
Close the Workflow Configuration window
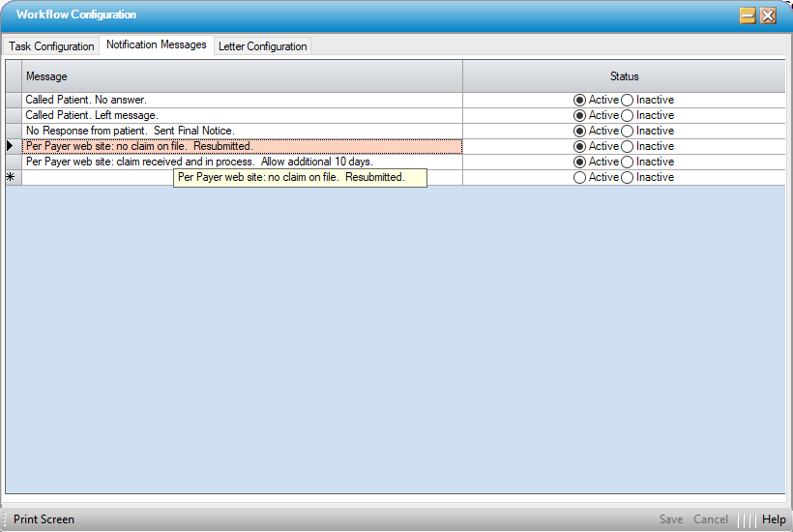(x=769, y=15)
